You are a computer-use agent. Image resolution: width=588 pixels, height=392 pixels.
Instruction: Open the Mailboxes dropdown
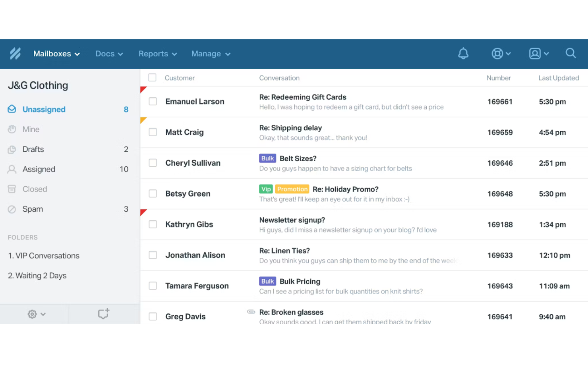pos(56,54)
